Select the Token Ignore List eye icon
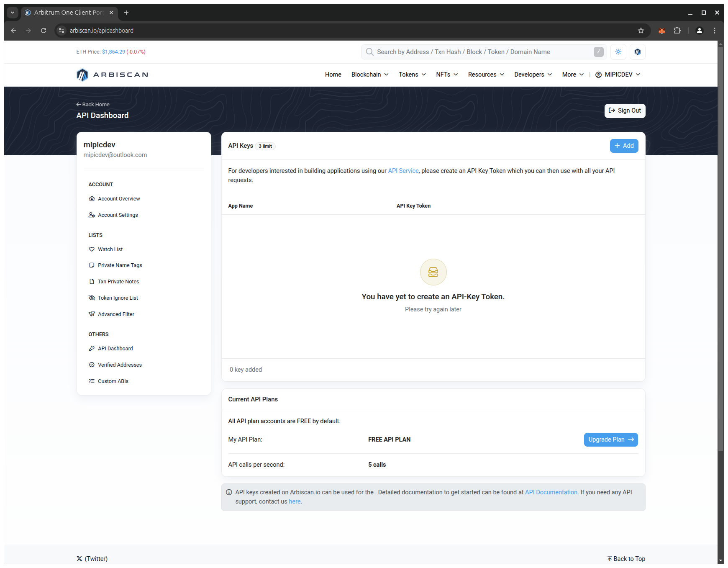The width and height of the screenshot is (728, 568). (x=92, y=298)
